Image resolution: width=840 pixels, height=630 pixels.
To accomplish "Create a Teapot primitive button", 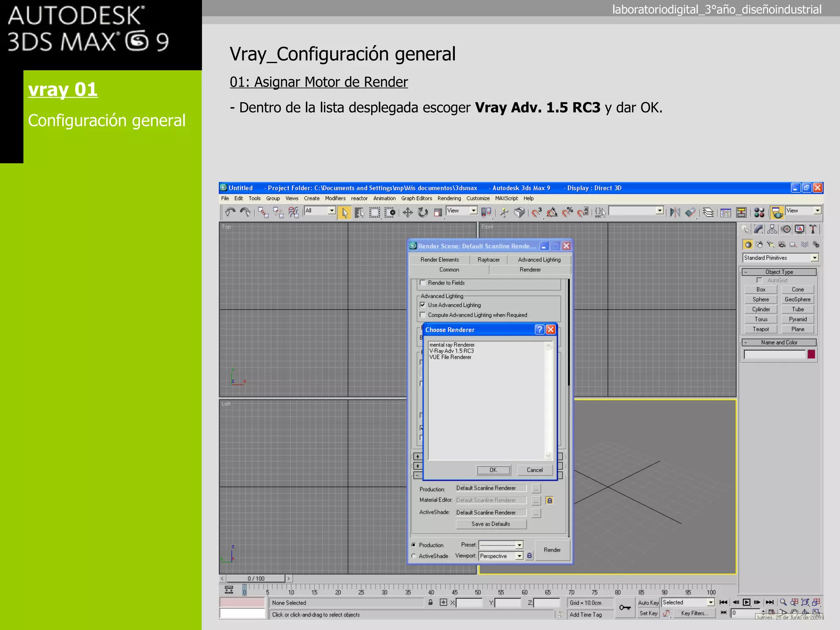I will click(x=761, y=329).
